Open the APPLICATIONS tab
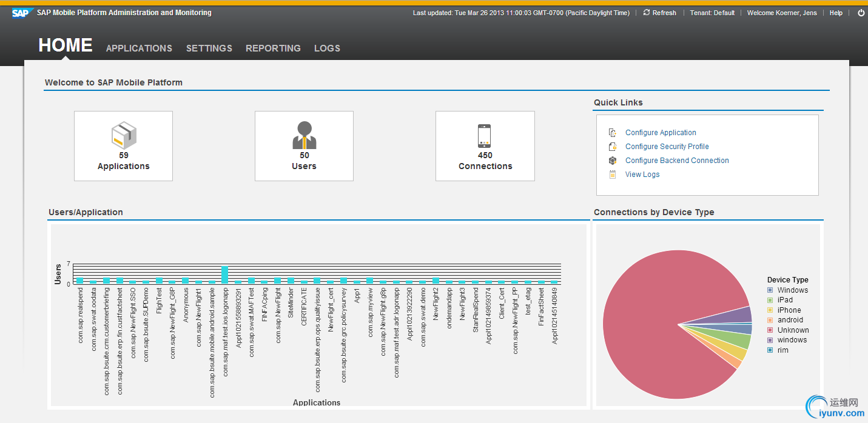The width and height of the screenshot is (868, 423). tap(139, 48)
